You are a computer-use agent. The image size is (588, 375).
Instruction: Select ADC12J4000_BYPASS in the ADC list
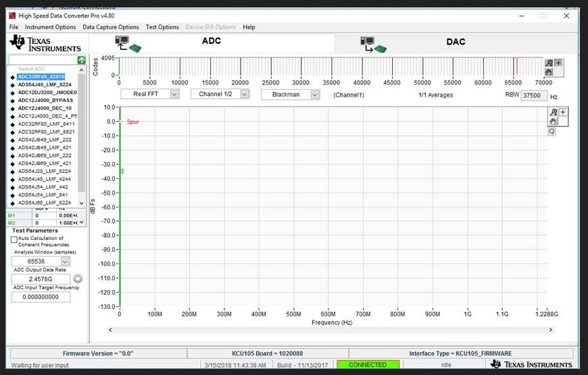[x=45, y=100]
